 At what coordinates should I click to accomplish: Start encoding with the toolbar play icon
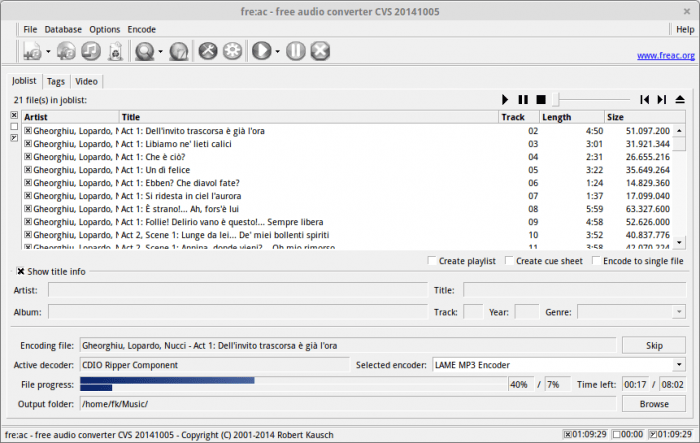point(262,50)
